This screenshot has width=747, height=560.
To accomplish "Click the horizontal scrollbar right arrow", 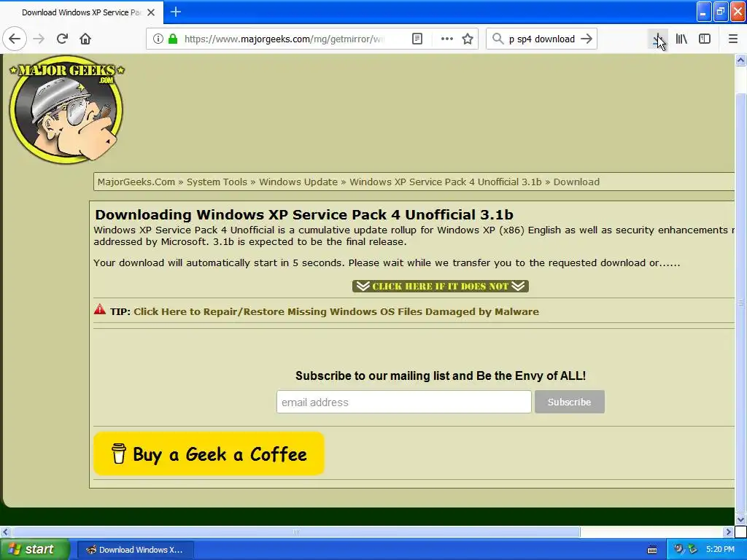I will coord(728,532).
